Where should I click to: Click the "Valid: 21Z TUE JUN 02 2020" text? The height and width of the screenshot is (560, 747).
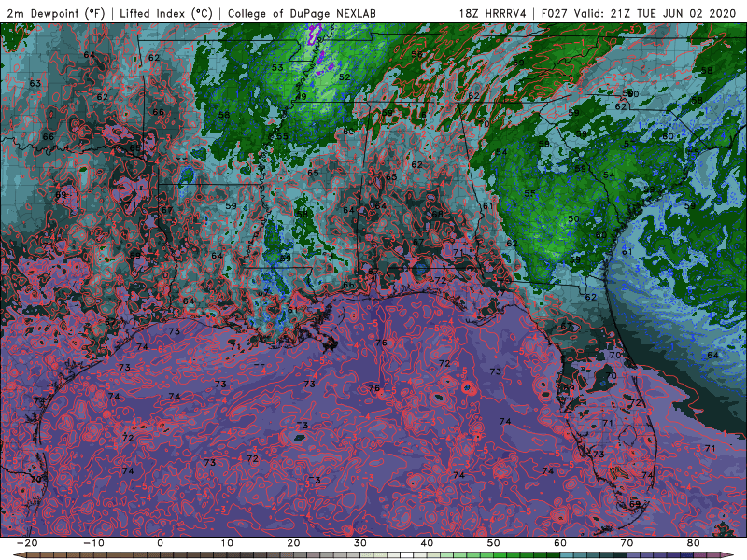[x=655, y=13]
